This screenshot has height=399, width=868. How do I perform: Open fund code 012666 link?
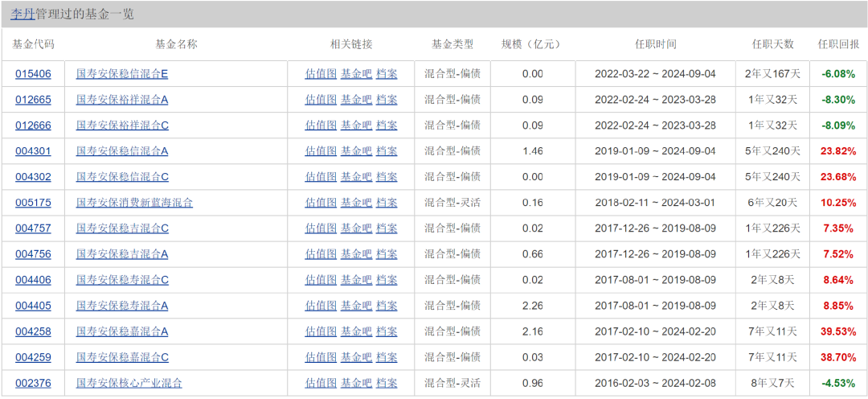33,125
